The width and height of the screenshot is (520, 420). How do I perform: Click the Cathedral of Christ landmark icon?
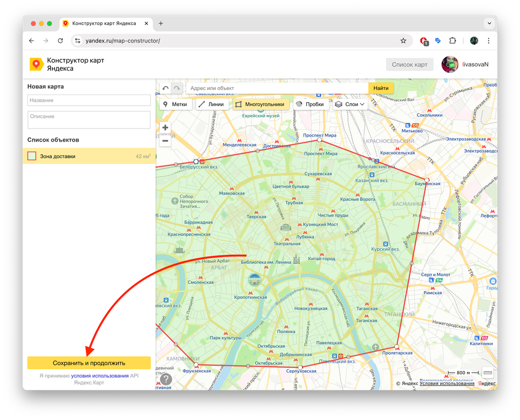255,280
